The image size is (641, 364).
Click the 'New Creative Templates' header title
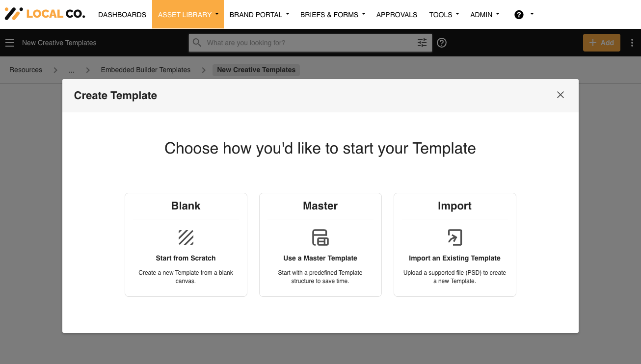coord(59,43)
